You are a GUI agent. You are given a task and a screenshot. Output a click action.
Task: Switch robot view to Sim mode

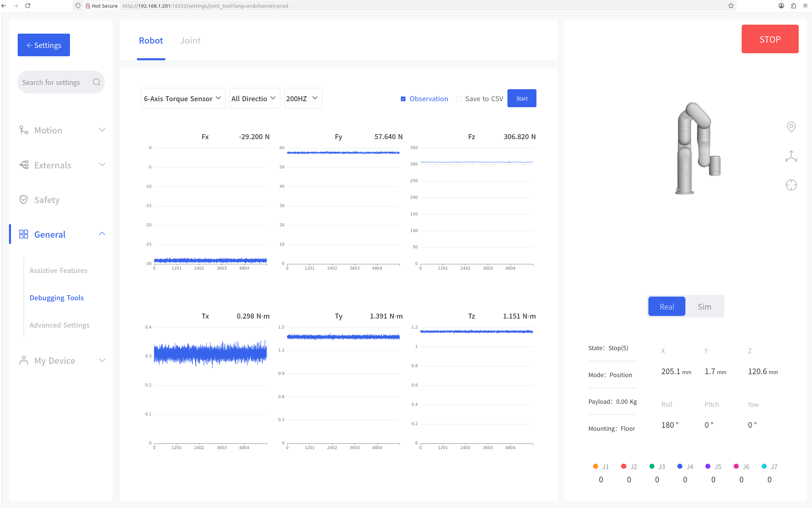704,306
